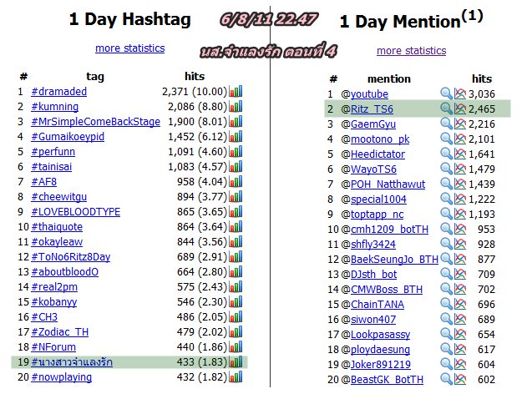The image size is (532, 394).
Task: Open more statistics under 1 Day Mention
Action: [411, 51]
